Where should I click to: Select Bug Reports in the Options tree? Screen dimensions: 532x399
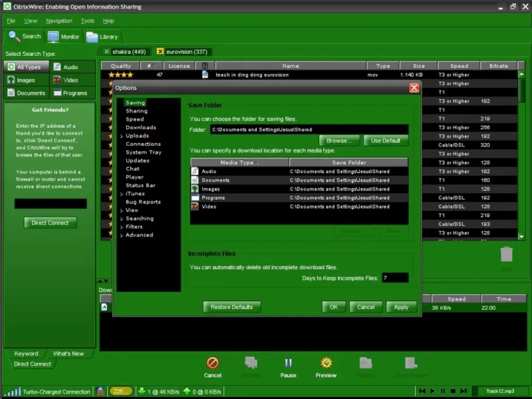(x=143, y=202)
